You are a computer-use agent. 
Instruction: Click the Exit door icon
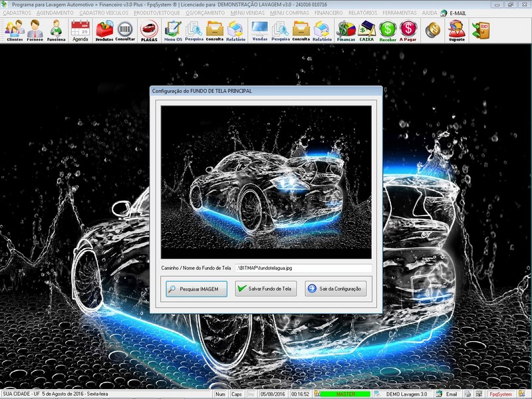[x=480, y=30]
